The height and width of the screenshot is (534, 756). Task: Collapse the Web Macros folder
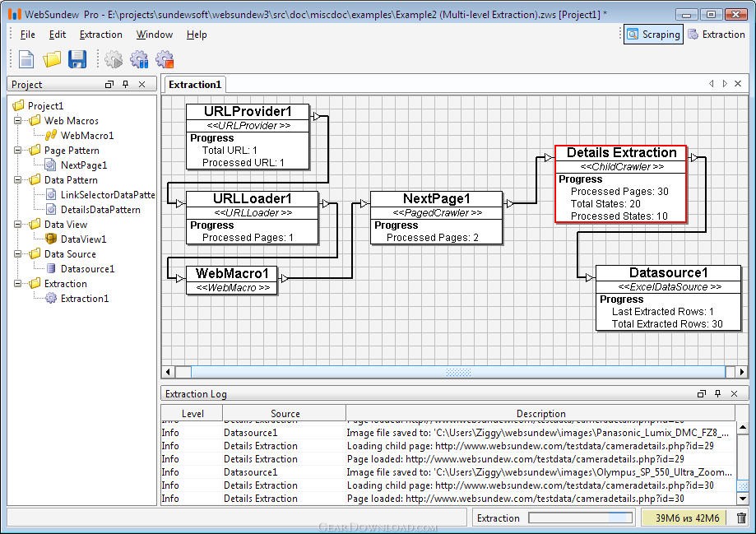[x=18, y=121]
